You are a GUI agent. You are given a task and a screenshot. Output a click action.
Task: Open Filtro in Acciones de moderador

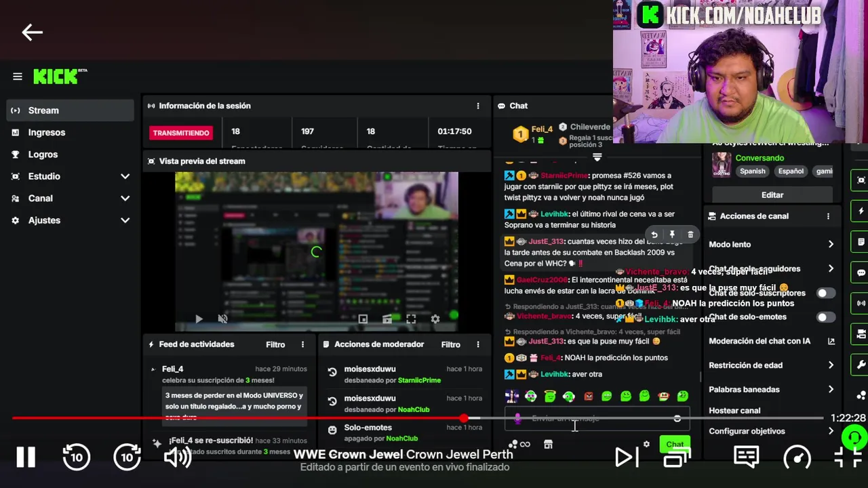450,344
